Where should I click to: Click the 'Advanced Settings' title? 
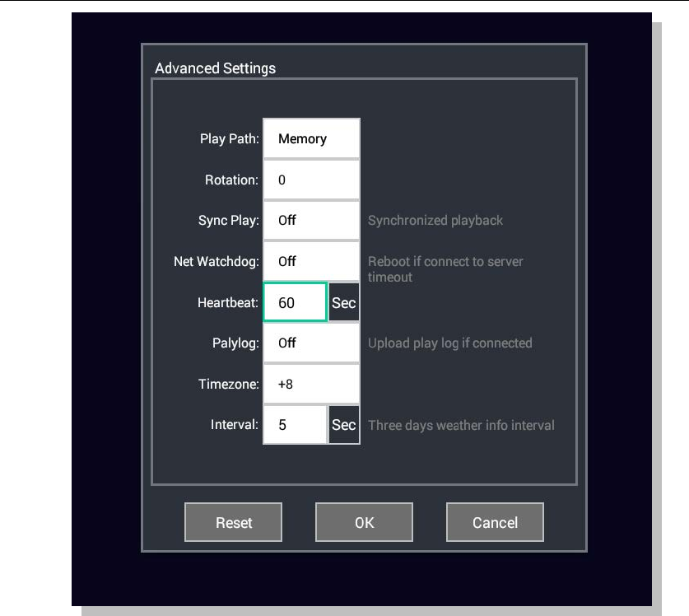(x=216, y=68)
